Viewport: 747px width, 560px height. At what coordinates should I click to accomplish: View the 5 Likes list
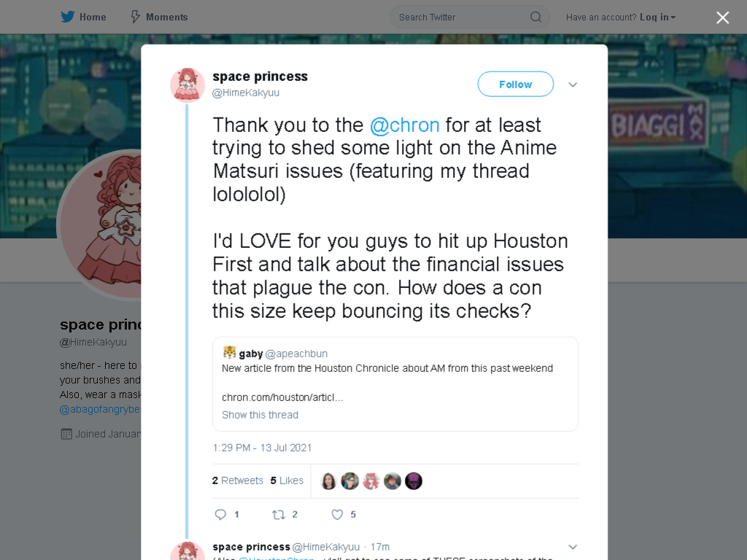click(287, 481)
